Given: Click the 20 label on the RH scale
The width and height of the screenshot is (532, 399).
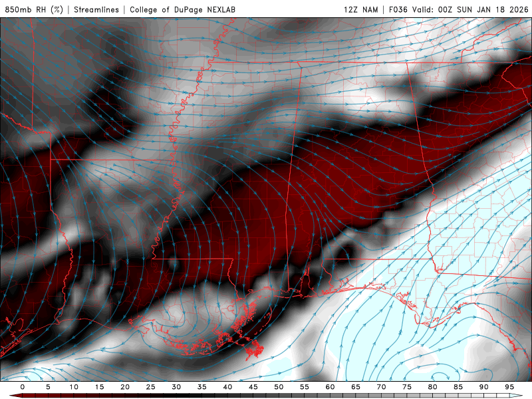Looking at the screenshot, I should 125,387.
